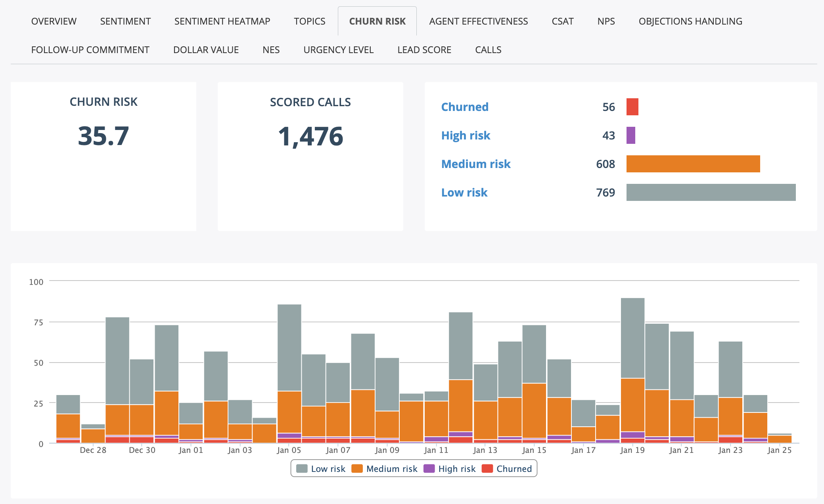Click the Dec 28 axis label

[93, 450]
